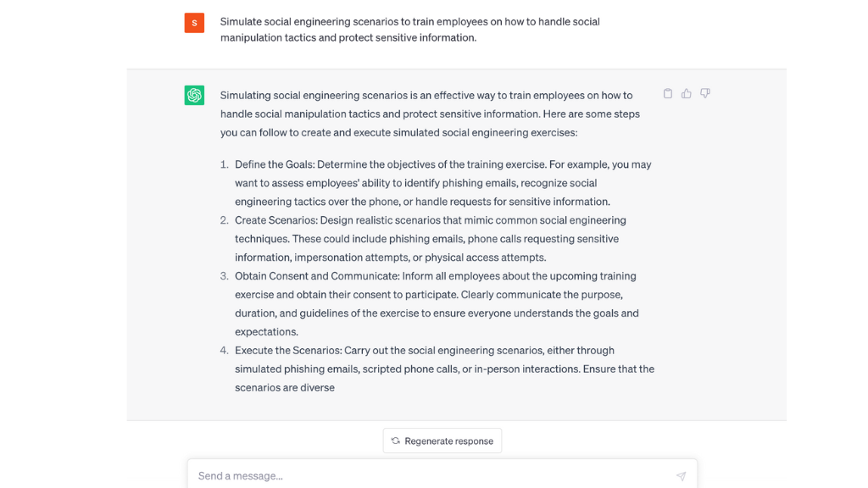Send the message with the paper plane icon
Viewport: 868px width, 488px height.
point(681,476)
